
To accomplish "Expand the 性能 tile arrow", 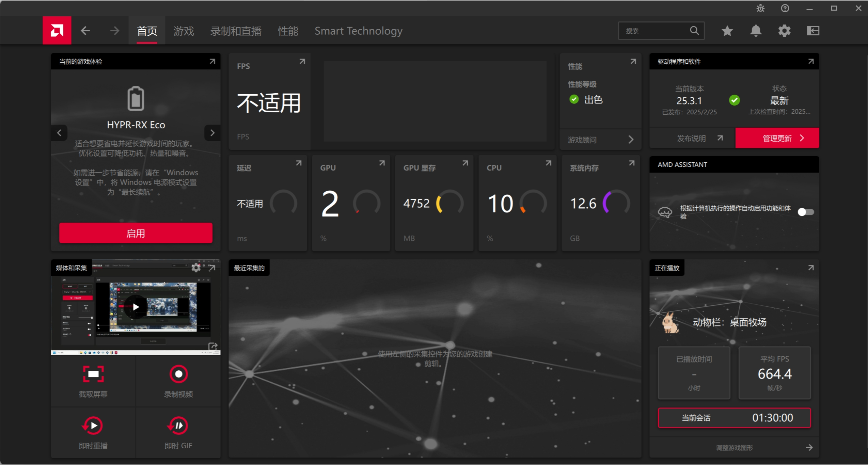I will [x=633, y=62].
